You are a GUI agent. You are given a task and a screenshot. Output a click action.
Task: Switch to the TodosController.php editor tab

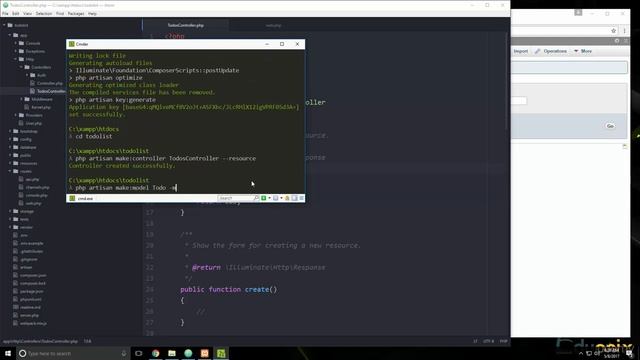tap(186, 25)
